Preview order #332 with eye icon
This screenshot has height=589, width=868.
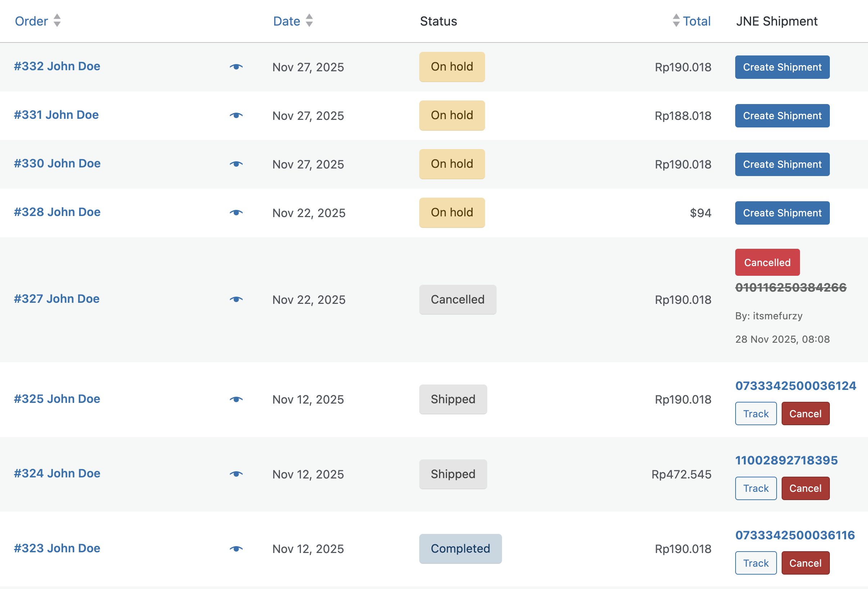pos(236,67)
